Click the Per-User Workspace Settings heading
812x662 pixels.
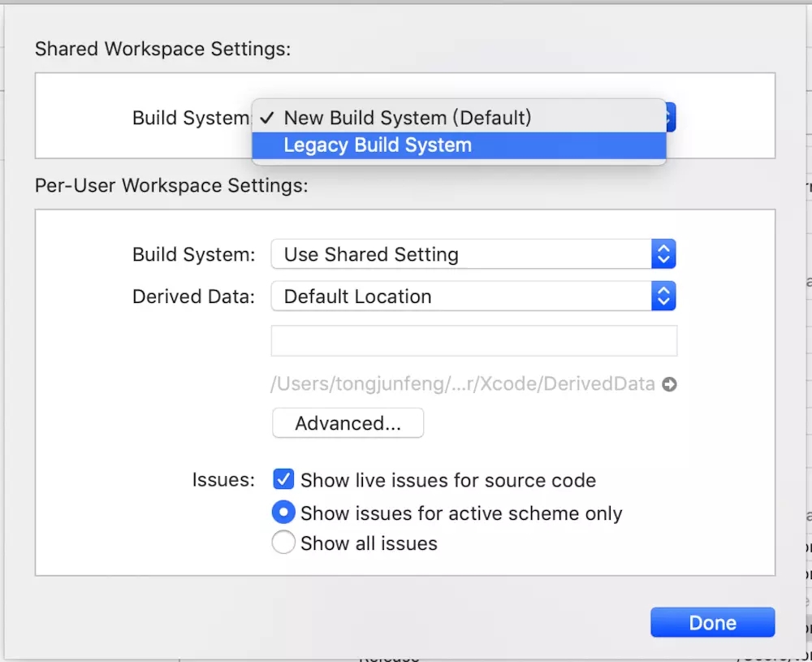[x=171, y=185]
